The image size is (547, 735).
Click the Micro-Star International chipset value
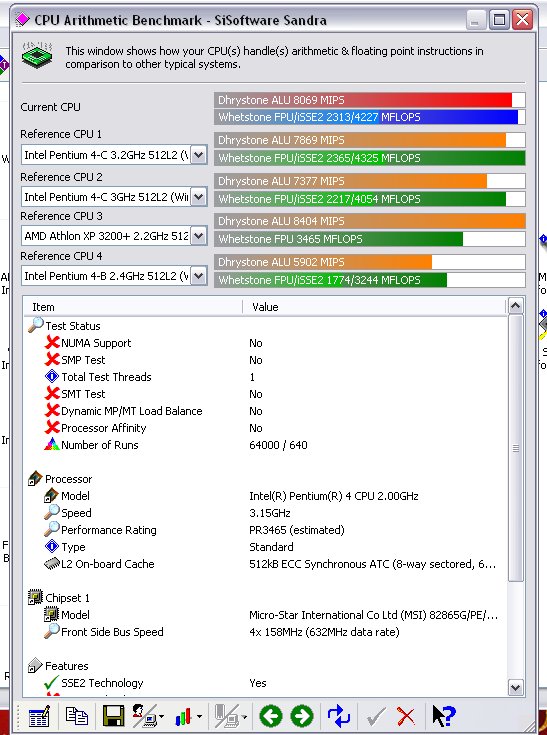point(374,615)
